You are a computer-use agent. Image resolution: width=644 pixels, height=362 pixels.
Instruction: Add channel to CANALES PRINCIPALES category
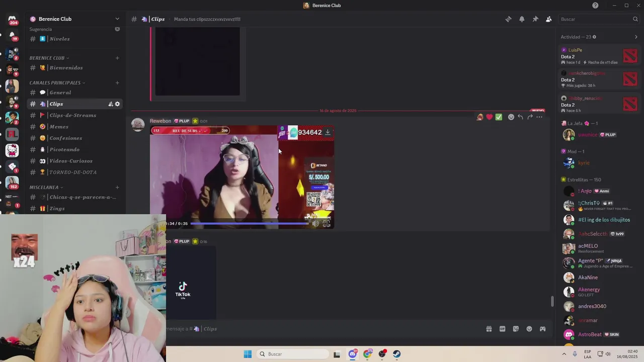click(x=117, y=82)
